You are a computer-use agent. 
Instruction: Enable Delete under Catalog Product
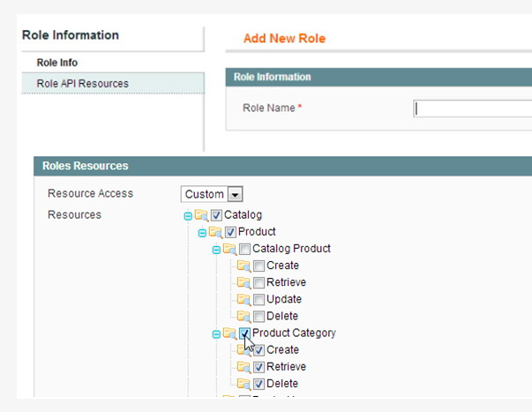tap(259, 317)
